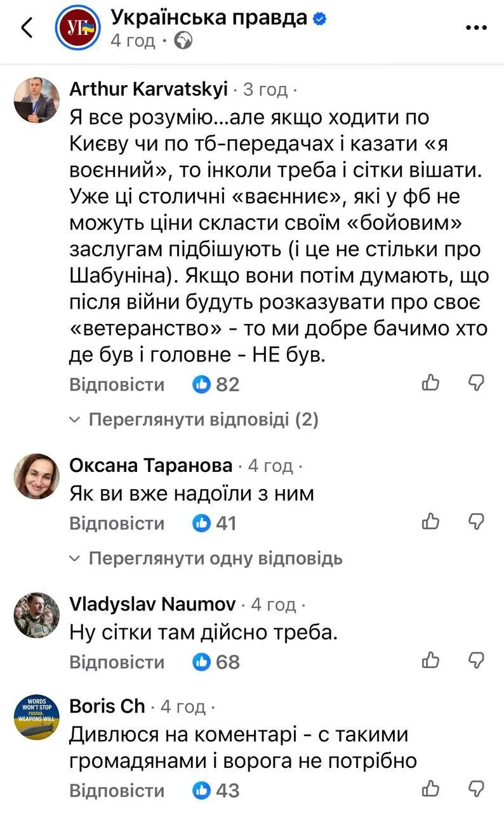The width and height of the screenshot is (504, 813).
Task: View Arthur Karvatskyi's profile picture
Action: (37, 101)
